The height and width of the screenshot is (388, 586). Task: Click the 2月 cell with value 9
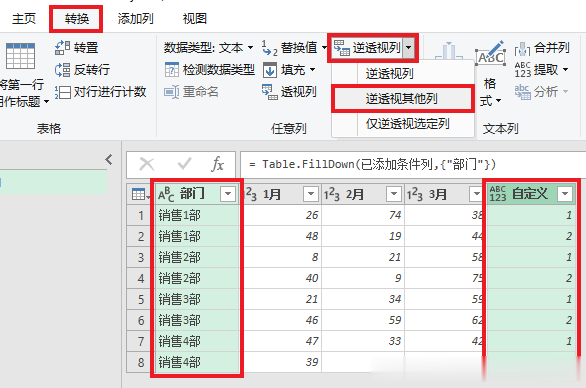click(x=363, y=278)
